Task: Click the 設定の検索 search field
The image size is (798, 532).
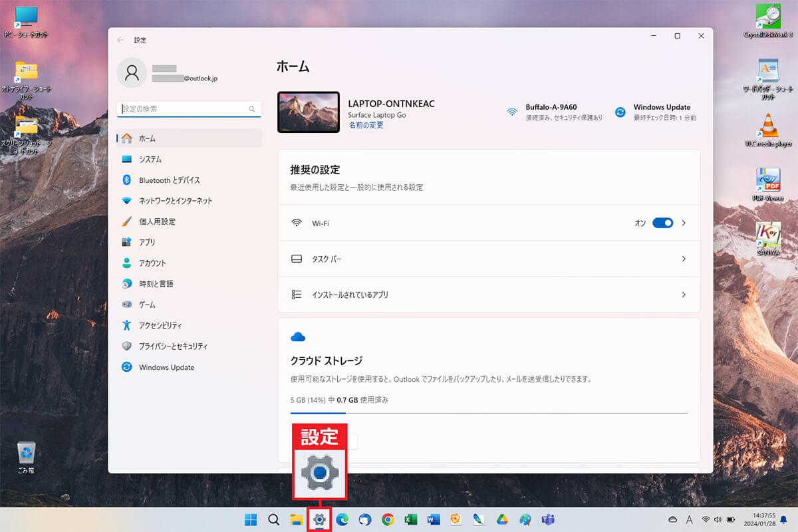Action: coord(183,109)
